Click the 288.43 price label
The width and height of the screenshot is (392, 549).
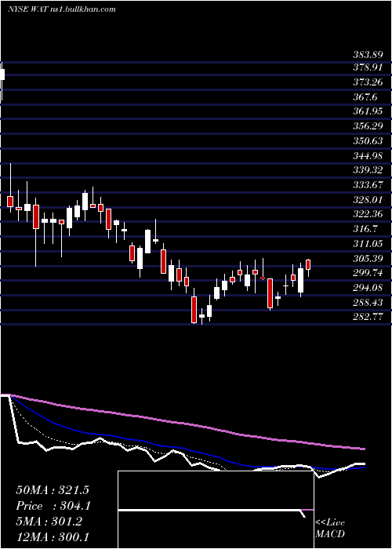click(x=368, y=302)
